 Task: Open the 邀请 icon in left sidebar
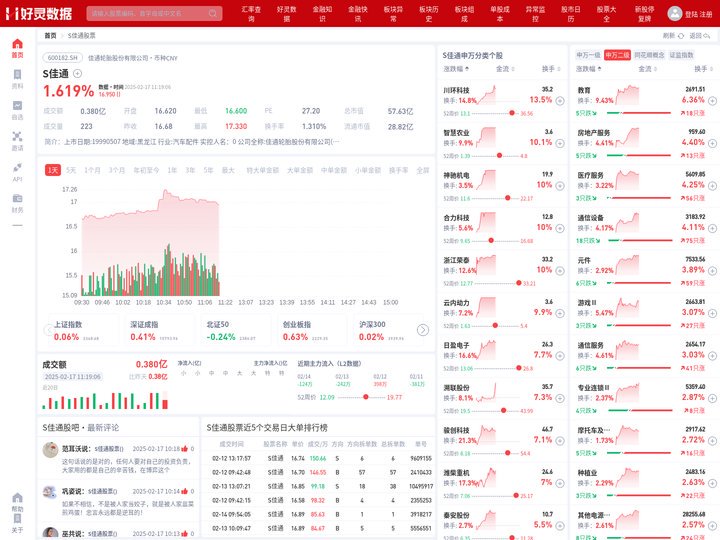click(x=17, y=136)
